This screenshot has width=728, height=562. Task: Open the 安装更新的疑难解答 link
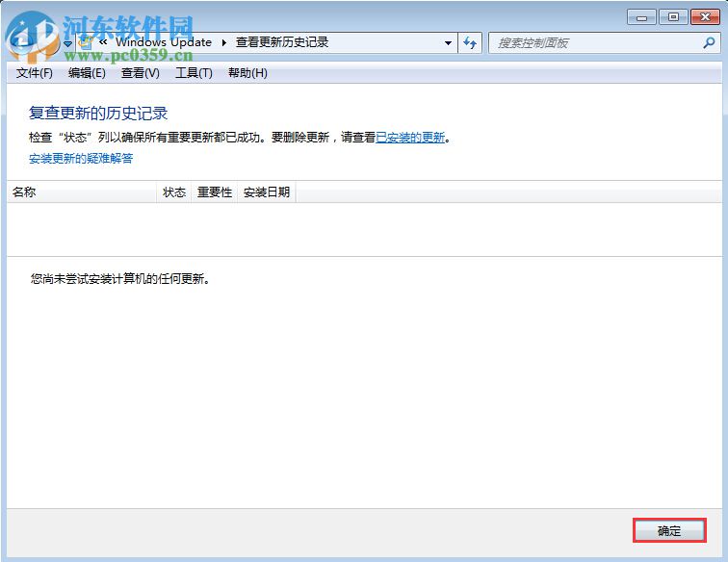tap(81, 159)
